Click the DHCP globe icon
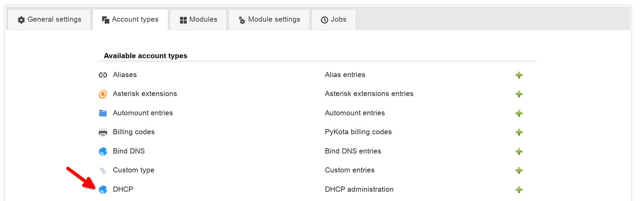 [103, 190]
